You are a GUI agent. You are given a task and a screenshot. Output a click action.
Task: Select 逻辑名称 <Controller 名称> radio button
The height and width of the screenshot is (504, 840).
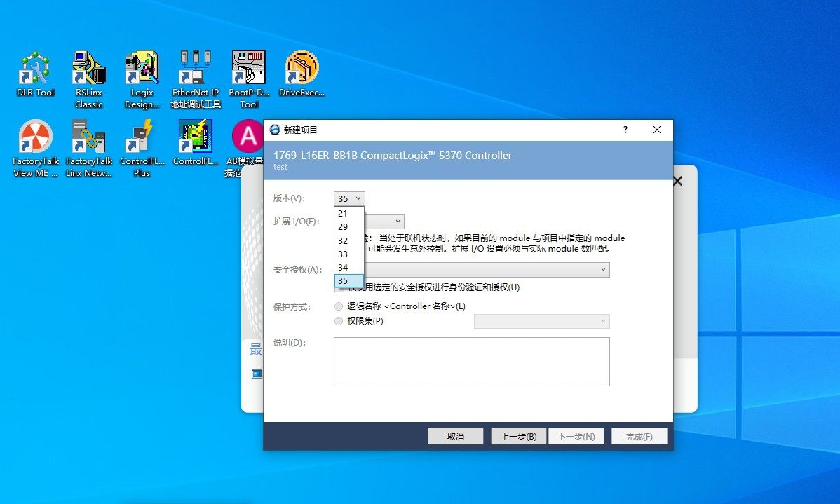coord(339,306)
